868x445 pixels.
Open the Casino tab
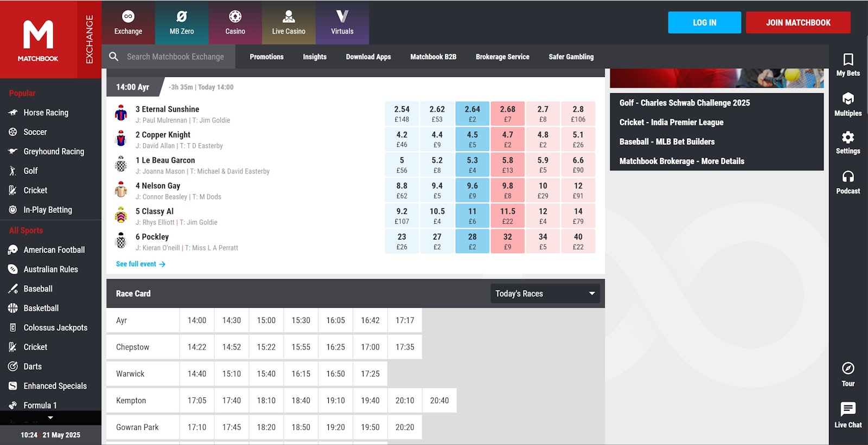coord(235,23)
